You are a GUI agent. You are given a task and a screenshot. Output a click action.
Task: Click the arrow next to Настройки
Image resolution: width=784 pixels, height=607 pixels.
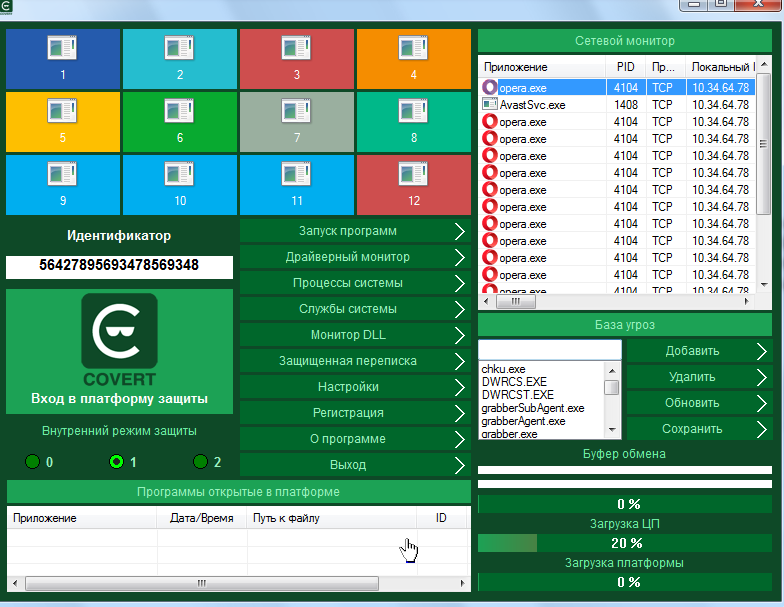pos(459,387)
